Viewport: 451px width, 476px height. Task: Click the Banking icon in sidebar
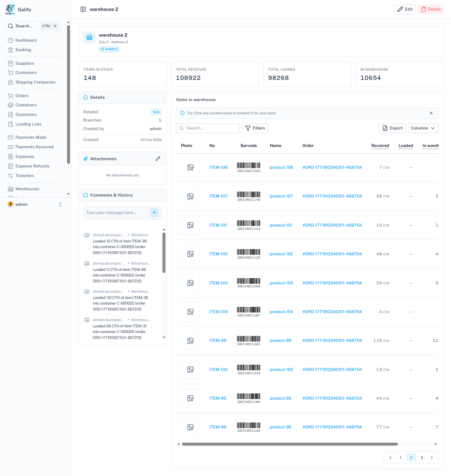[x=11, y=50]
